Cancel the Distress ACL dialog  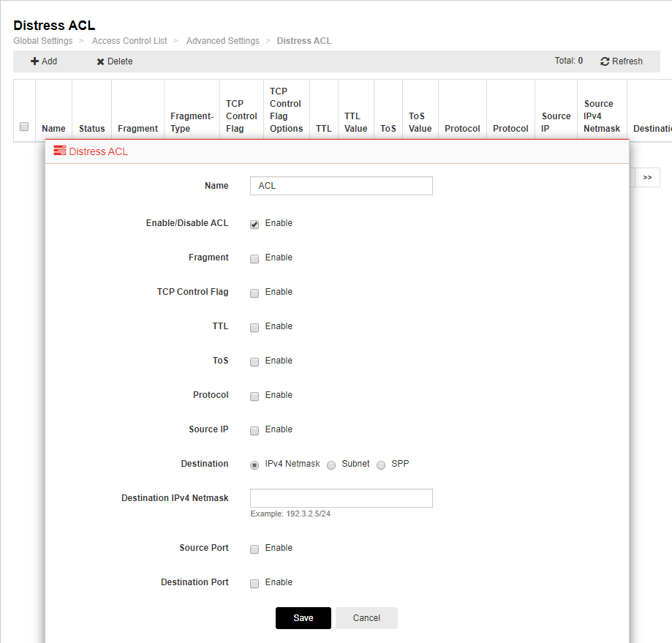click(x=366, y=617)
